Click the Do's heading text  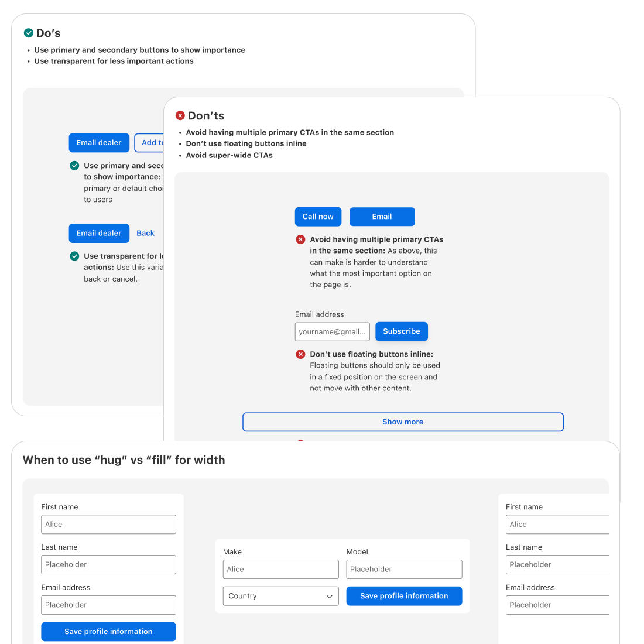click(49, 33)
